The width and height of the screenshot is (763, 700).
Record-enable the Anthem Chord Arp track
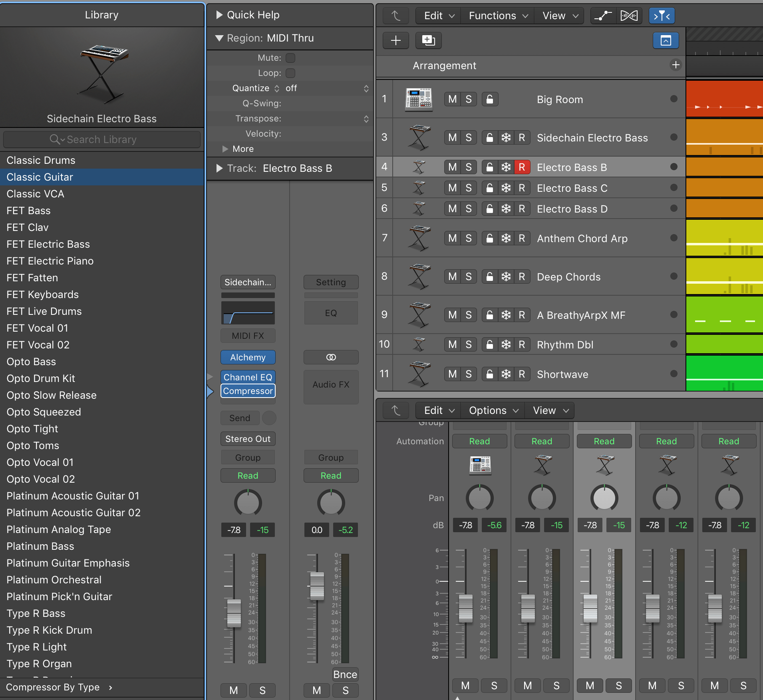[522, 238]
